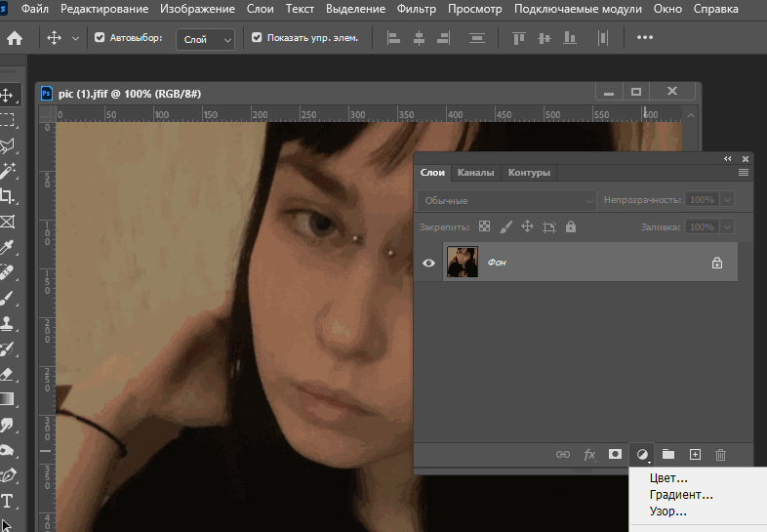Select the Rectangular Marquee tool
The image size is (767, 532).
click(7, 120)
